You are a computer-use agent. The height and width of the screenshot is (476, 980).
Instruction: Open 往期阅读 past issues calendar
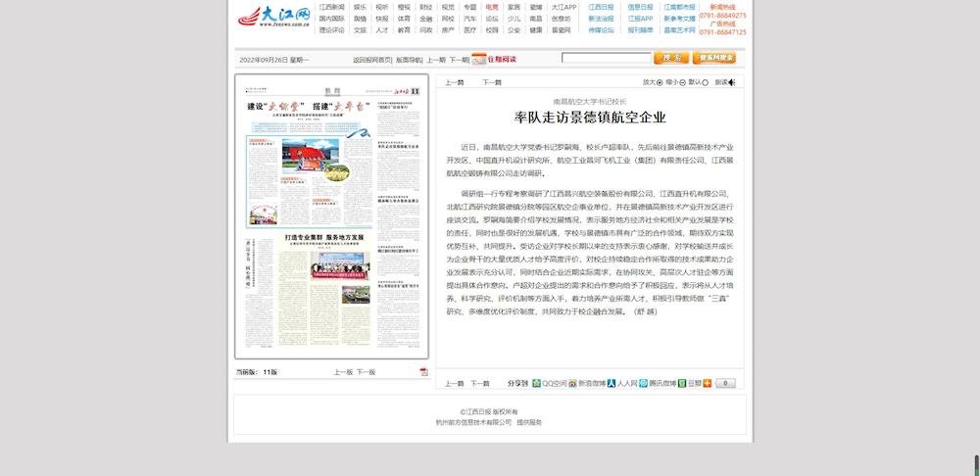pos(494,59)
